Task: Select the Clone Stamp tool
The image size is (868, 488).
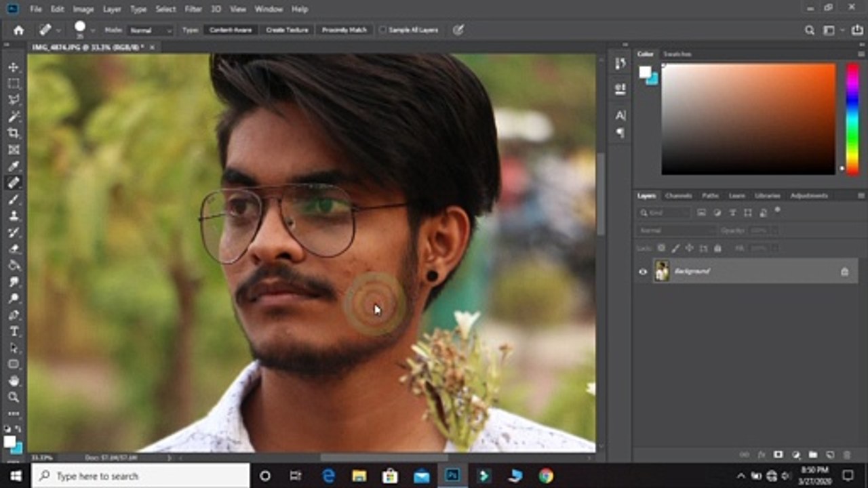Action: (x=14, y=216)
